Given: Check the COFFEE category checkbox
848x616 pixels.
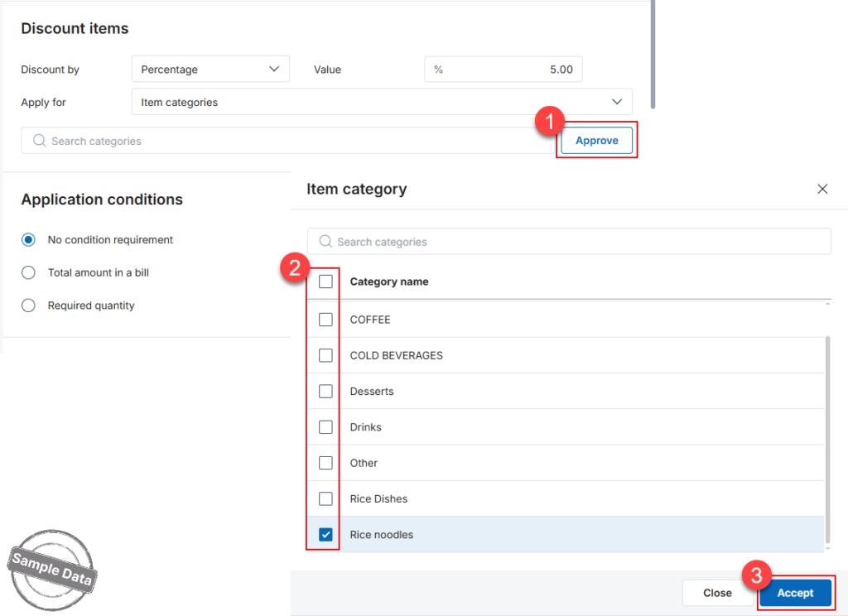Looking at the screenshot, I should [x=325, y=320].
